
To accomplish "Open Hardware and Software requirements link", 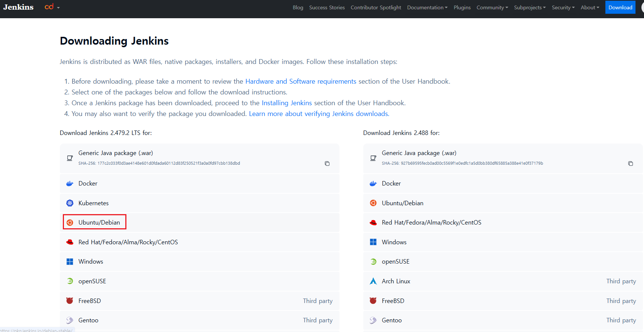I will point(301,81).
